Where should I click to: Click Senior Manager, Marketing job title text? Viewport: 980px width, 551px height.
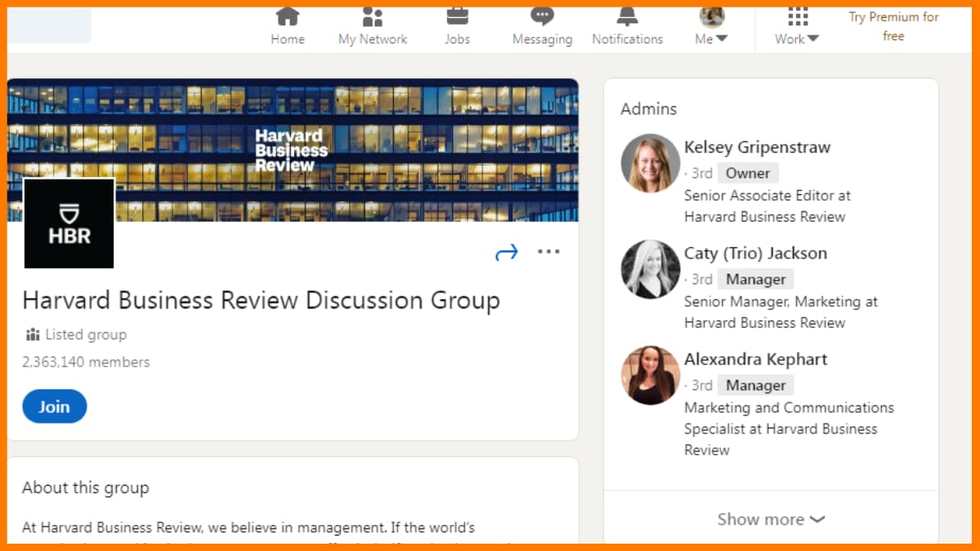[781, 312]
